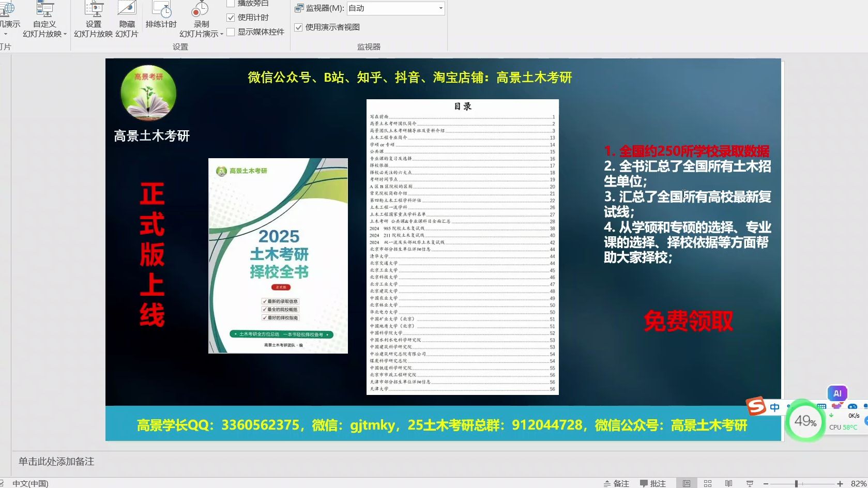Open the 监视器 monitor dropdown set to 自动

pyautogui.click(x=396, y=8)
